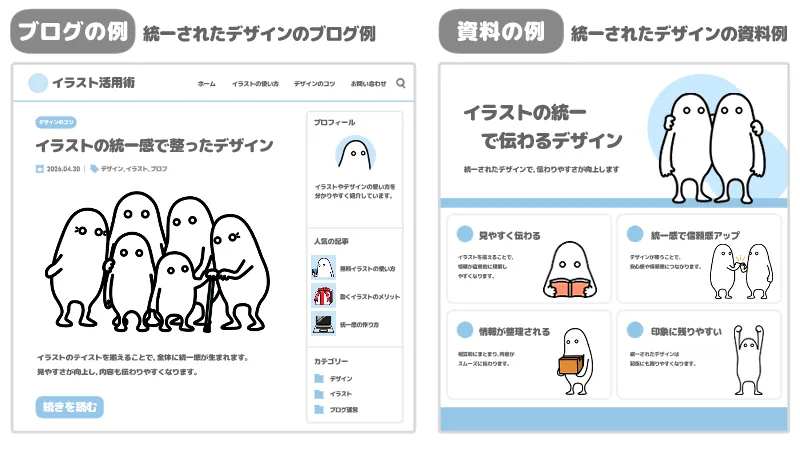Click the 人気の記事 heading
800x450 pixels.
(x=331, y=241)
